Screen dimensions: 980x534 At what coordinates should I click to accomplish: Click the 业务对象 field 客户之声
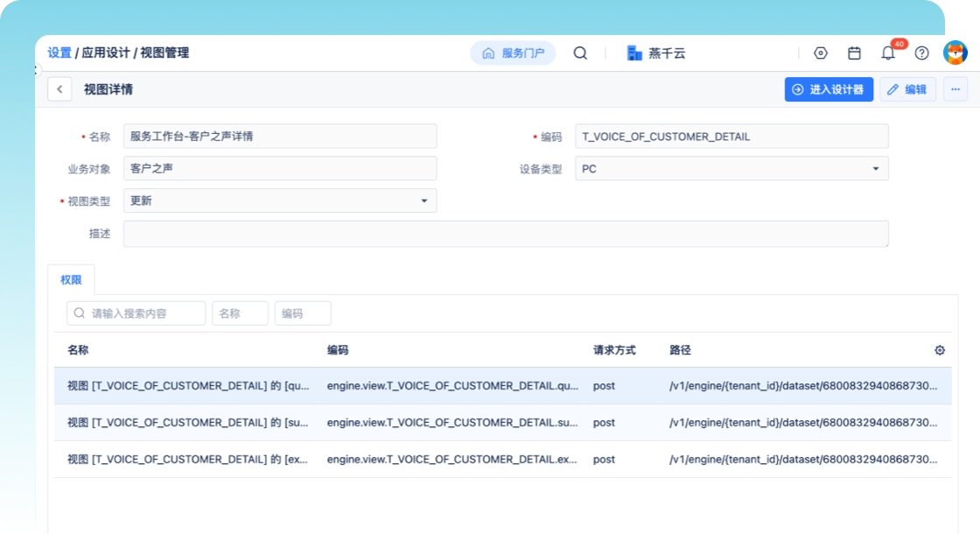click(280, 169)
